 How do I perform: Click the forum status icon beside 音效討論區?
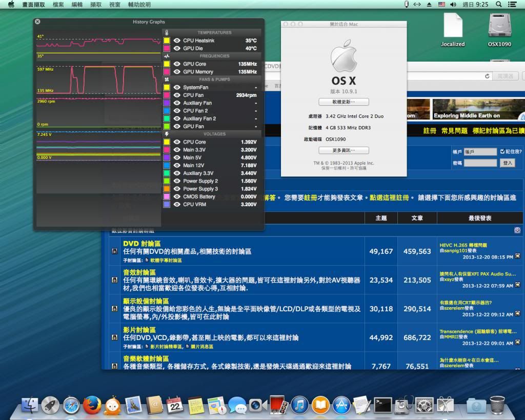(114, 279)
